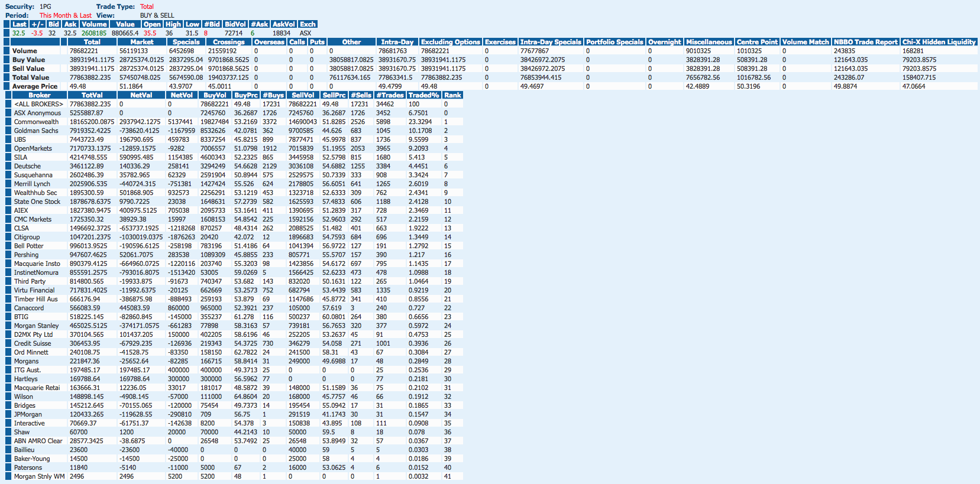Image resolution: width=980 pixels, height=484 pixels.
Task: Select the Credit Suisse broker row
Action: pyautogui.click(x=234, y=343)
